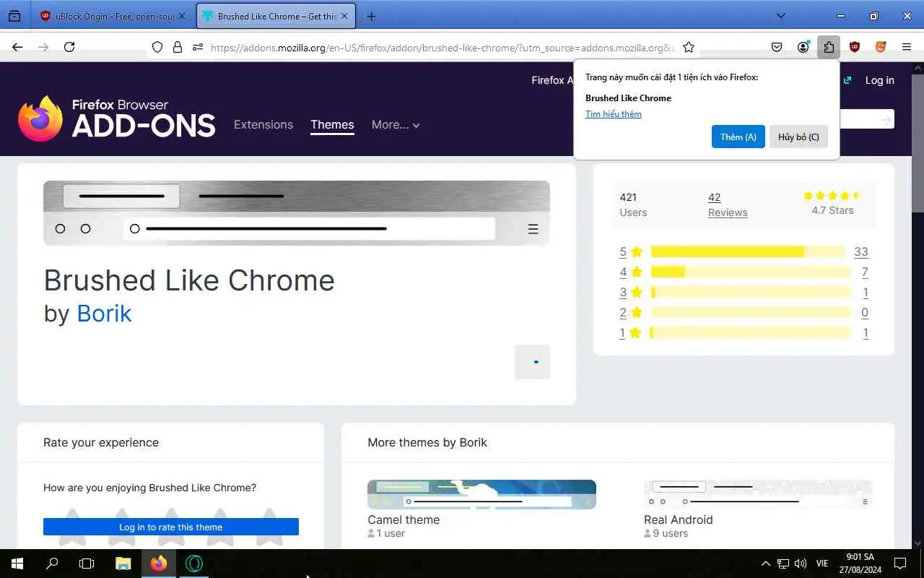Go back with the browser back arrow
Screen dimensions: 924x578
(17, 47)
